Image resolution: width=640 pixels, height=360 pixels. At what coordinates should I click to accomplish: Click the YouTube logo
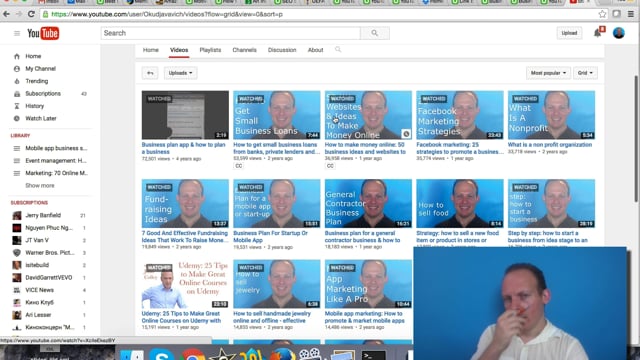tap(43, 33)
